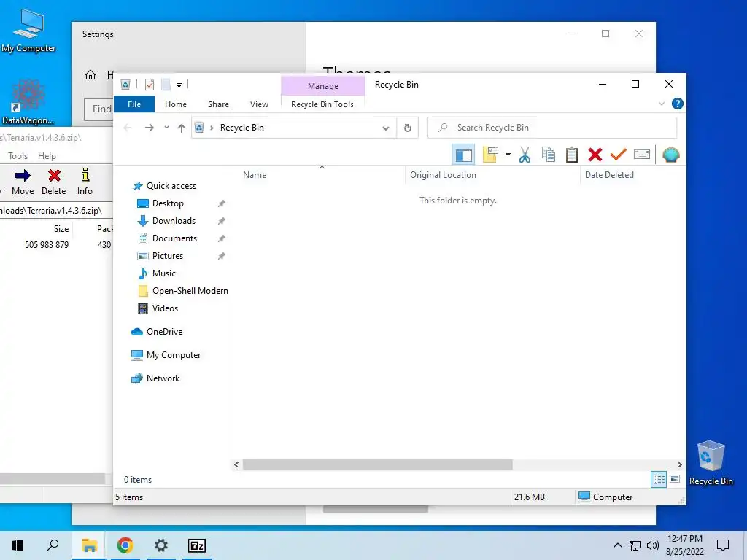Select Quick access in the navigation pane
The image size is (747, 560).
coord(171,186)
